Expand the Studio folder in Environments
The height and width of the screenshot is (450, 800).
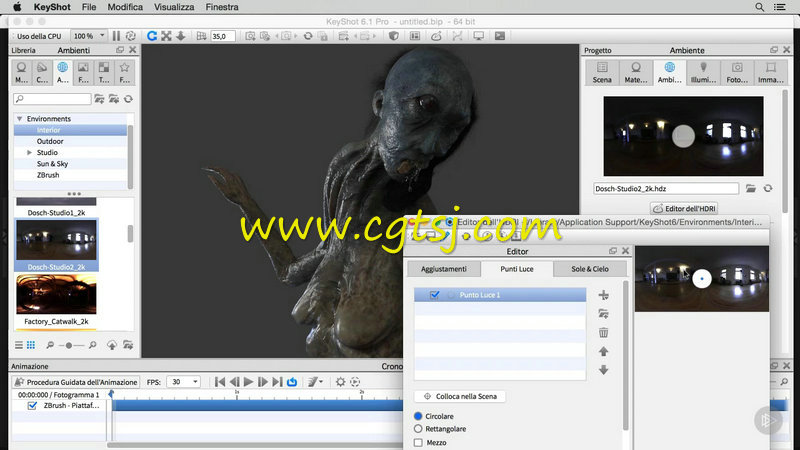29,153
